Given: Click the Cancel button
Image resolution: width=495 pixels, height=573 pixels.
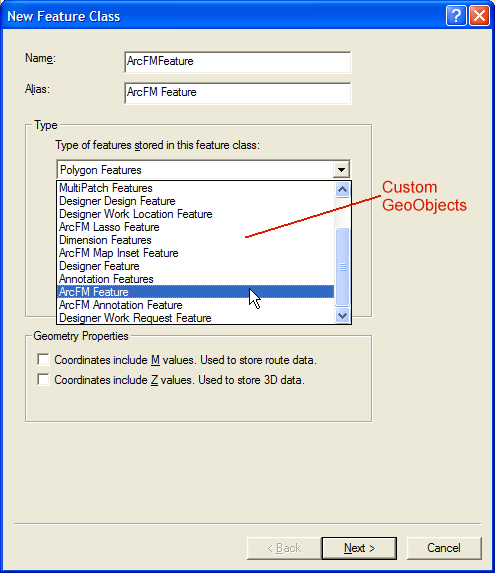Looking at the screenshot, I should 444,548.
